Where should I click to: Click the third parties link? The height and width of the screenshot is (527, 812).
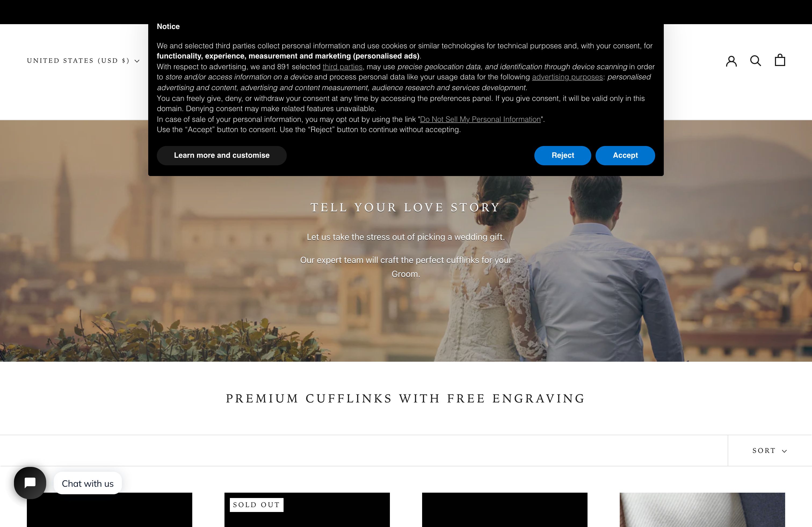343,66
